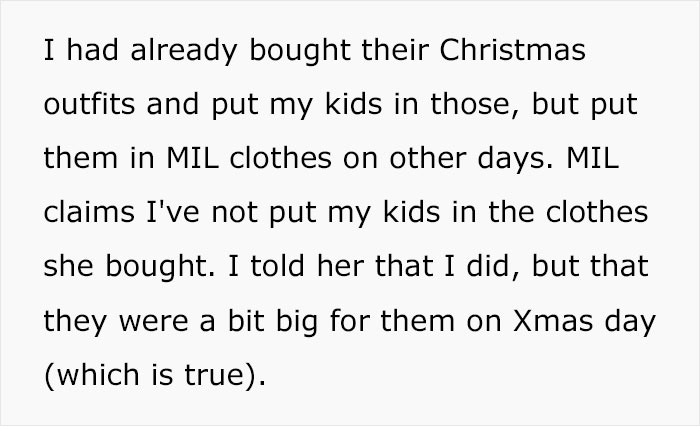Click the word "Christmas" in the text

click(x=512, y=49)
